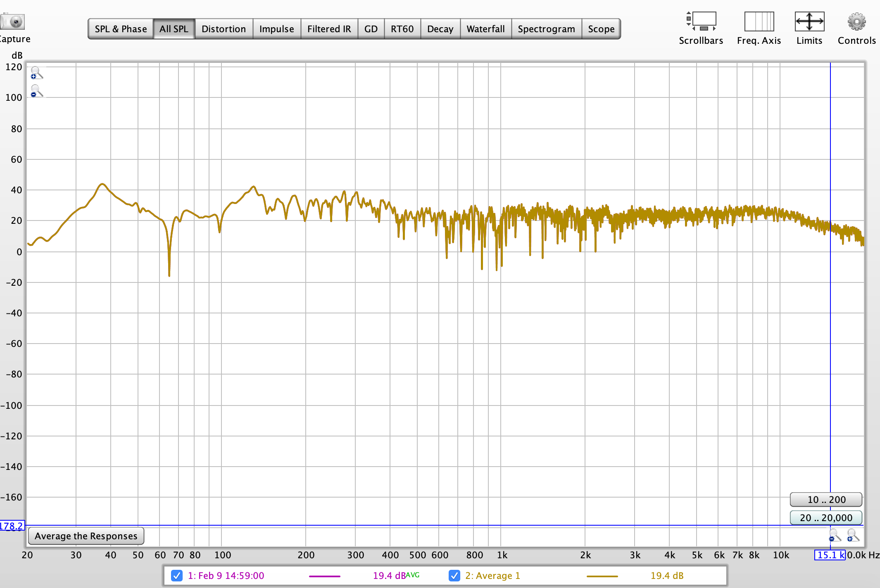880x588 pixels.
Task: Set frequency range to 20 .. 20,000
Action: click(x=826, y=518)
